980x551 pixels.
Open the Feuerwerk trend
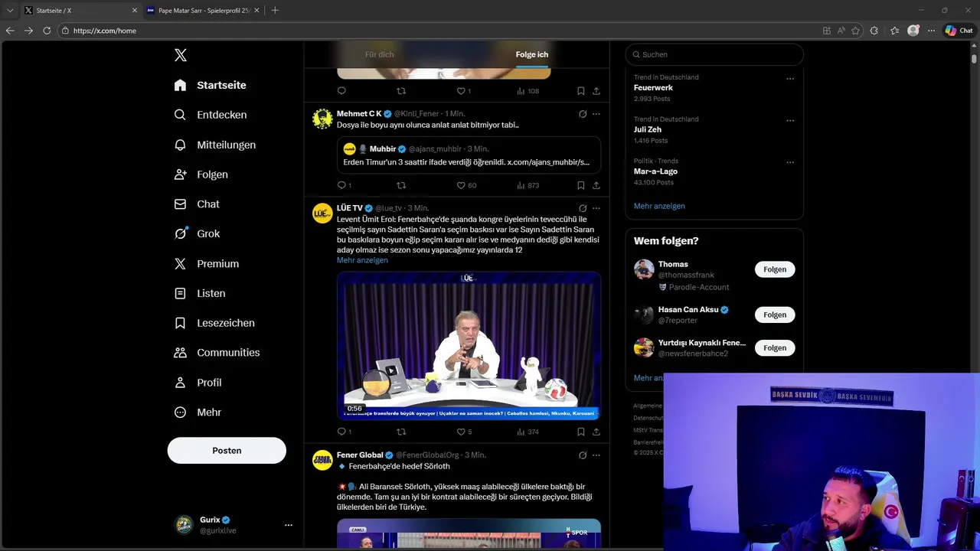[x=653, y=88]
